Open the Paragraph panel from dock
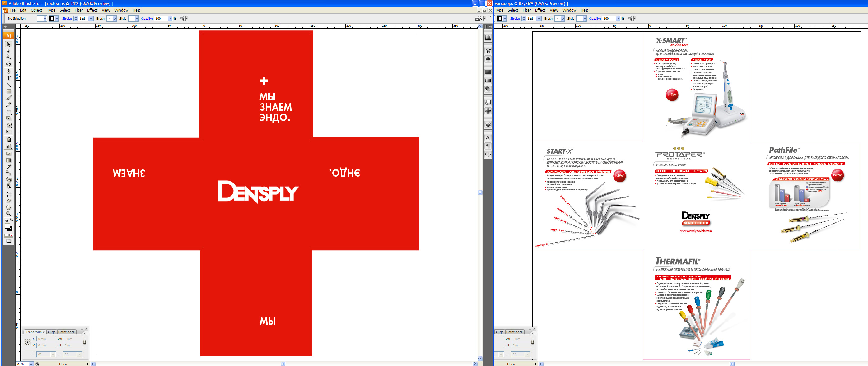 (x=488, y=146)
